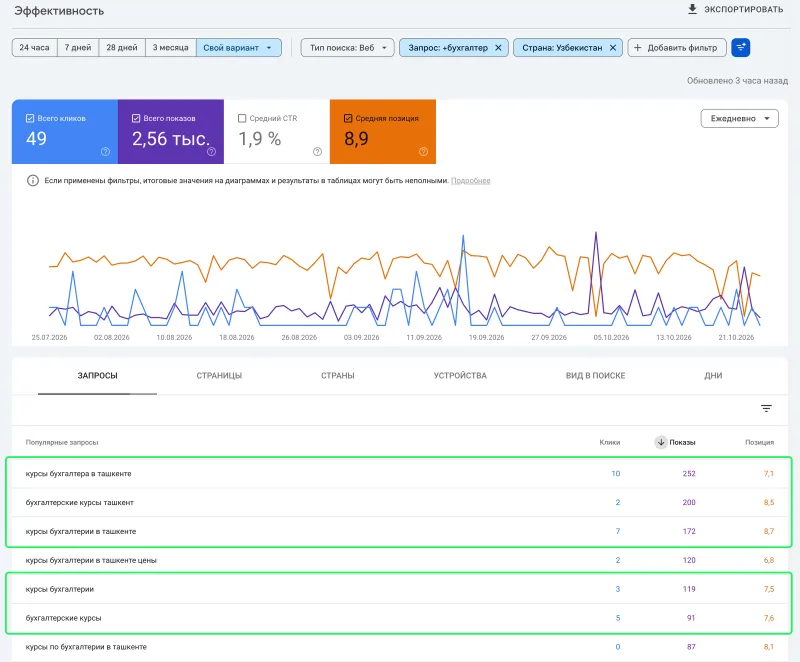Toggle the Всего показов checkbox

point(136,118)
